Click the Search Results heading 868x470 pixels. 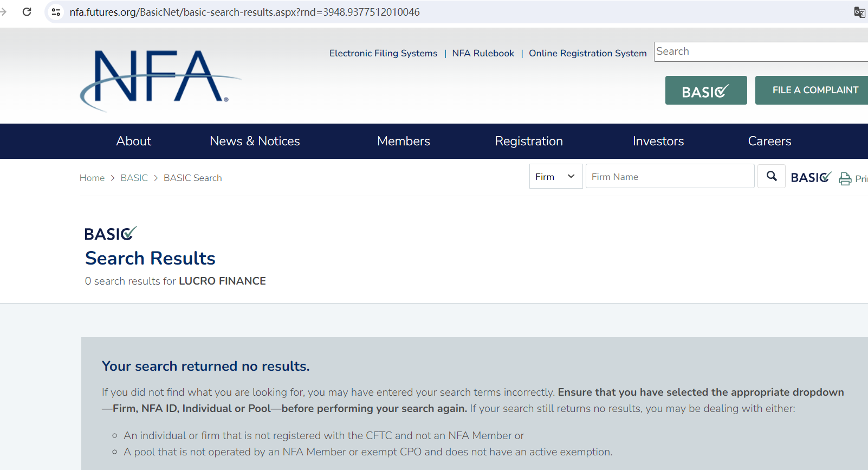pyautogui.click(x=150, y=258)
